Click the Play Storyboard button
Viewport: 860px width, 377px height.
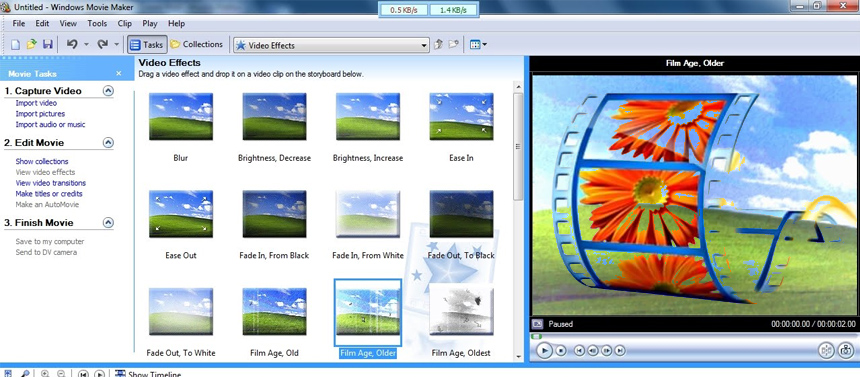[99, 374]
